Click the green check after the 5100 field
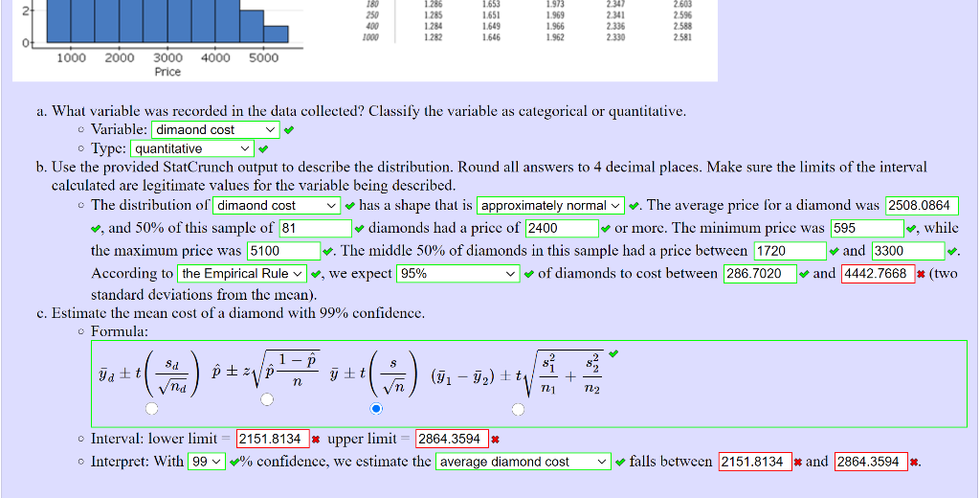 [329, 252]
